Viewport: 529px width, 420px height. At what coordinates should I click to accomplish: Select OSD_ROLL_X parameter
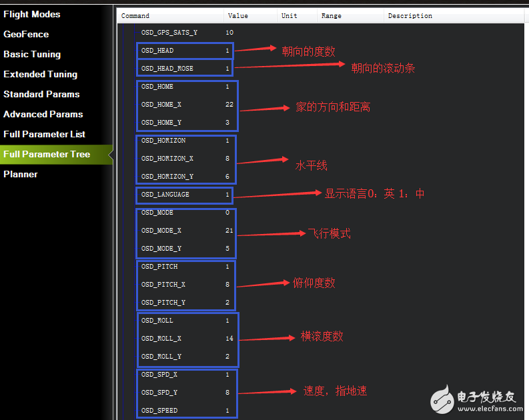[161, 339]
